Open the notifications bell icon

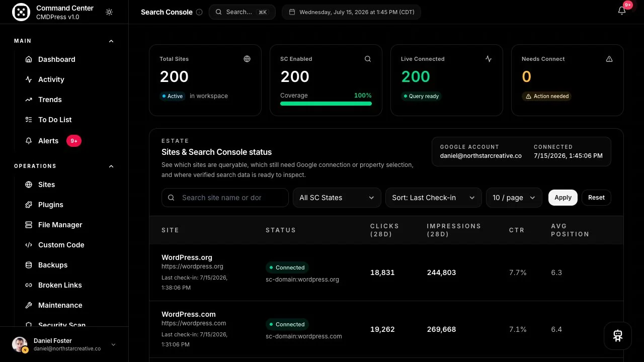click(622, 11)
